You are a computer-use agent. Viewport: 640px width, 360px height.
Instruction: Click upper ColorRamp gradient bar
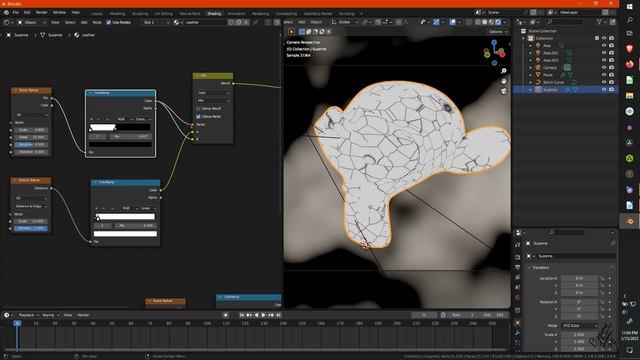tap(120, 127)
